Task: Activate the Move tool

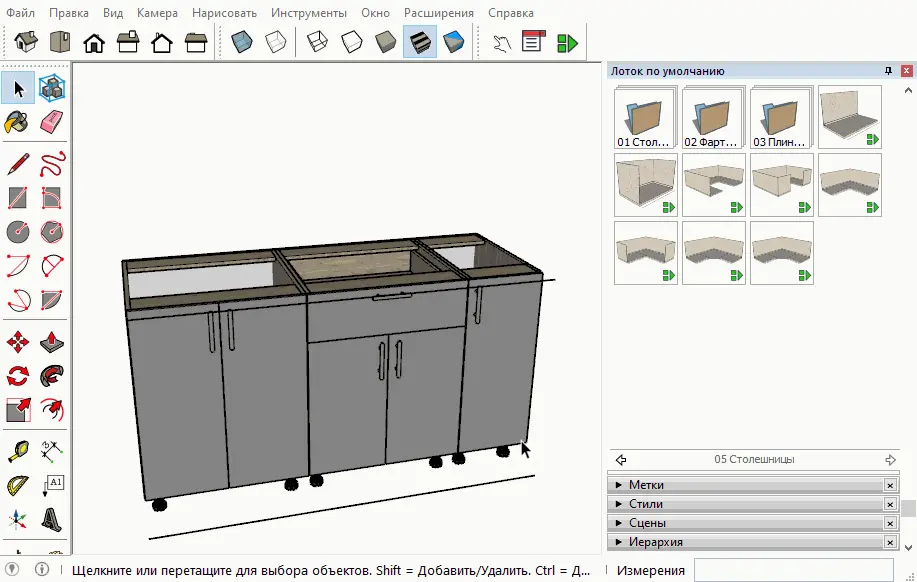Action: click(x=18, y=342)
